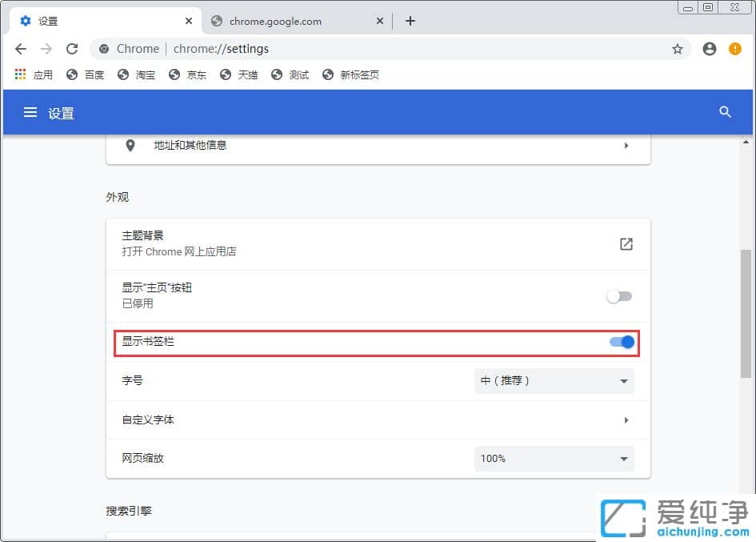The height and width of the screenshot is (542, 756).
Task: Open Chrome Web Store via external link icon
Action: [x=626, y=243]
